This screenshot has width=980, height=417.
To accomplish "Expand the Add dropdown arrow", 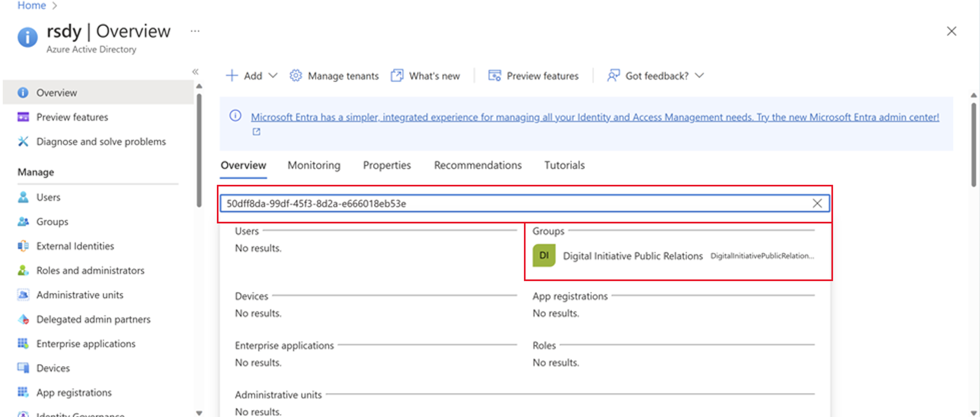I will coord(273,75).
